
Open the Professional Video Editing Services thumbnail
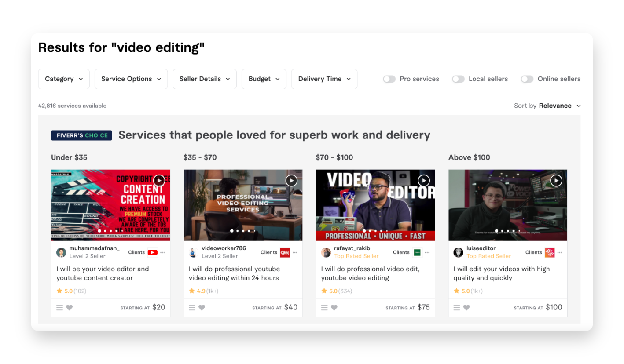[x=243, y=205]
